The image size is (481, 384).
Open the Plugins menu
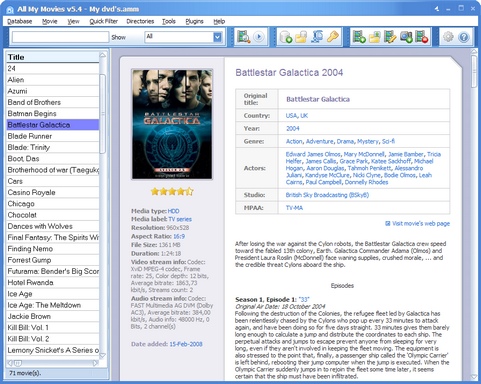[194, 21]
